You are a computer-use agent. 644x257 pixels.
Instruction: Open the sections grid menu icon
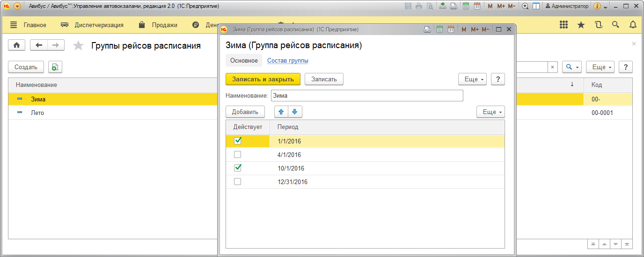point(564,25)
